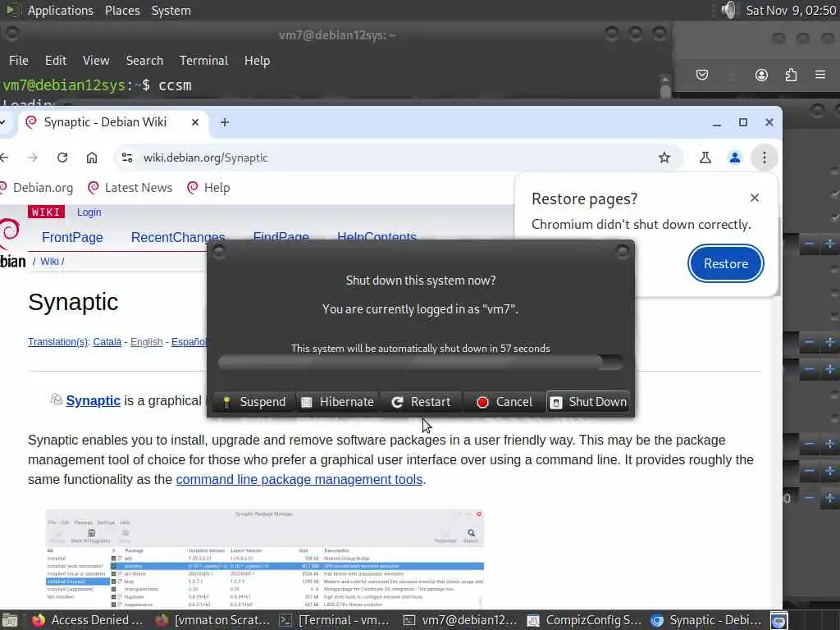Switch to vmnat on Scratch taskbar window
Screen dimensions: 840x630
(212, 620)
